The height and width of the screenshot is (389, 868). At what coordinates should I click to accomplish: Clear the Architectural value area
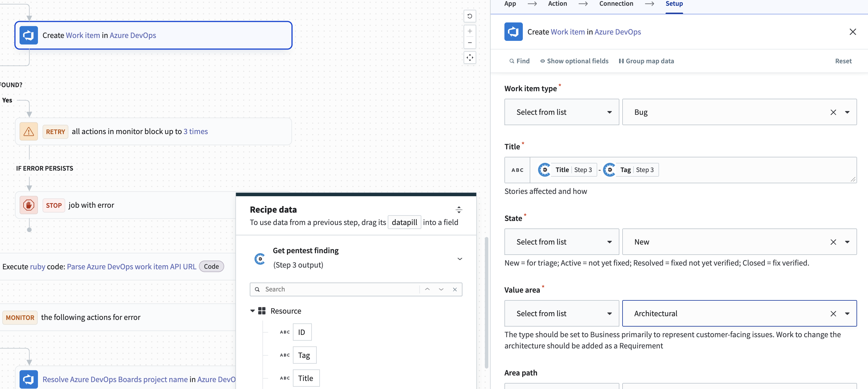click(833, 313)
